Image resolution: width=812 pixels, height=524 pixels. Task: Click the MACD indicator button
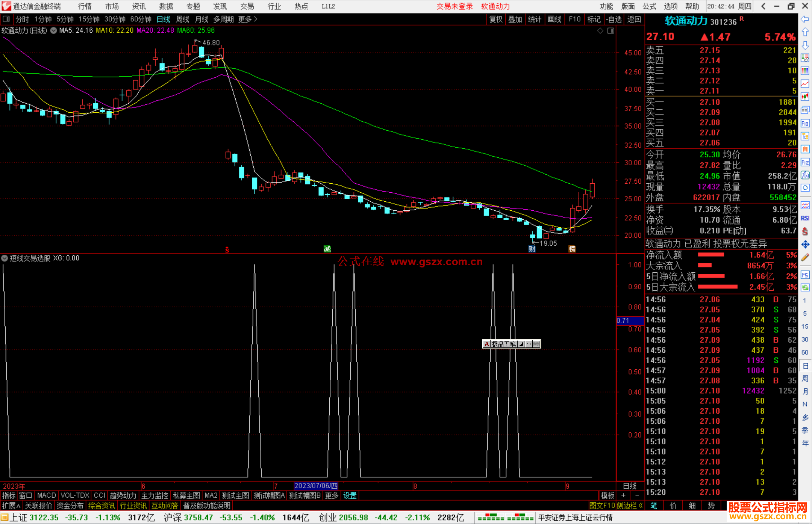tap(47, 495)
